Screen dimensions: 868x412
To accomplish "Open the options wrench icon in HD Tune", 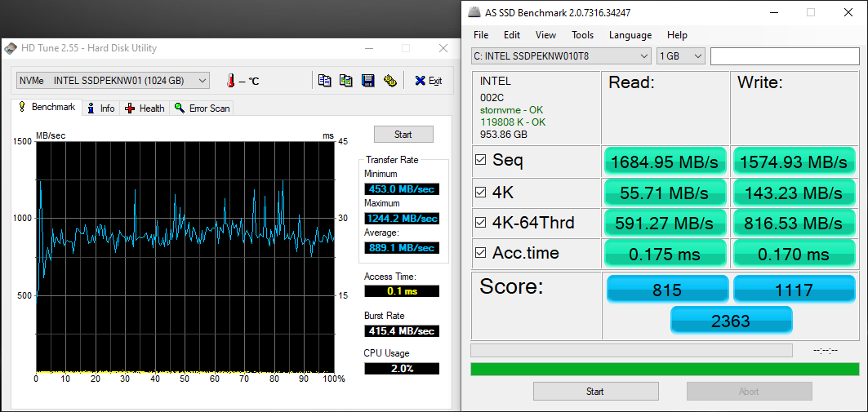I will point(390,81).
